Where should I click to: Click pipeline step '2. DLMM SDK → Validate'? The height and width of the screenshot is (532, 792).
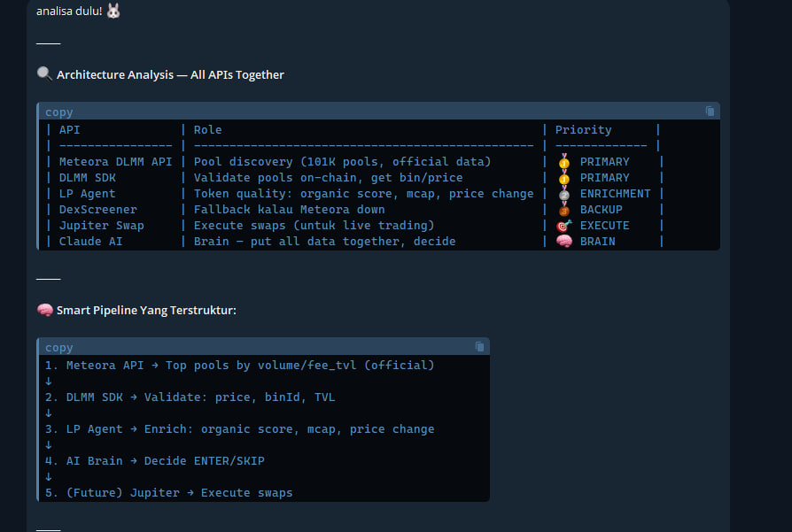tap(190, 397)
